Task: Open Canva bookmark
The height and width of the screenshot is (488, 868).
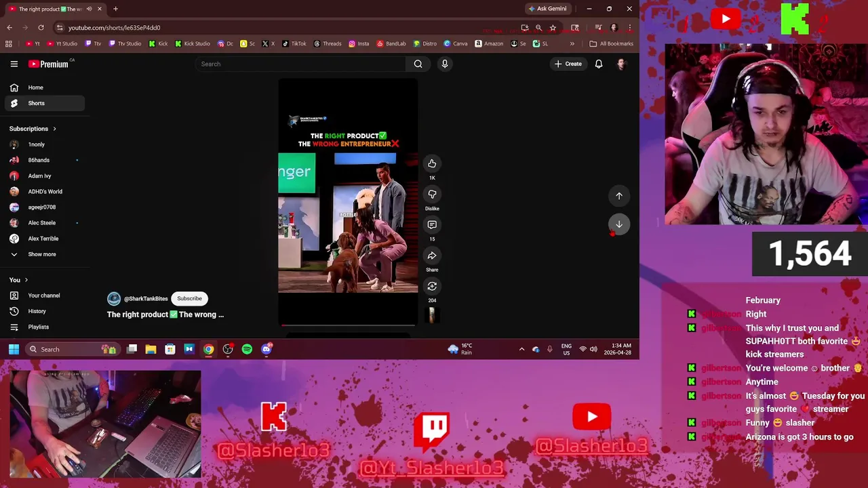Action: pyautogui.click(x=456, y=43)
